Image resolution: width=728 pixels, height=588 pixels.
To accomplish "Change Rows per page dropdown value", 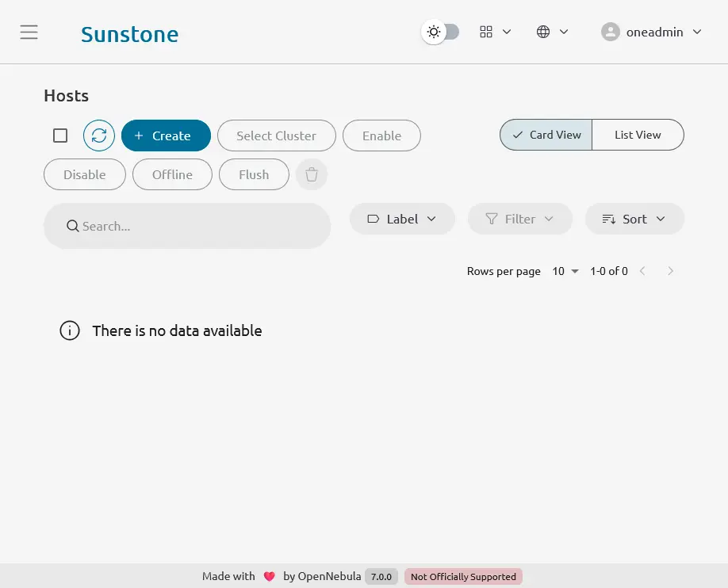I will tap(565, 271).
